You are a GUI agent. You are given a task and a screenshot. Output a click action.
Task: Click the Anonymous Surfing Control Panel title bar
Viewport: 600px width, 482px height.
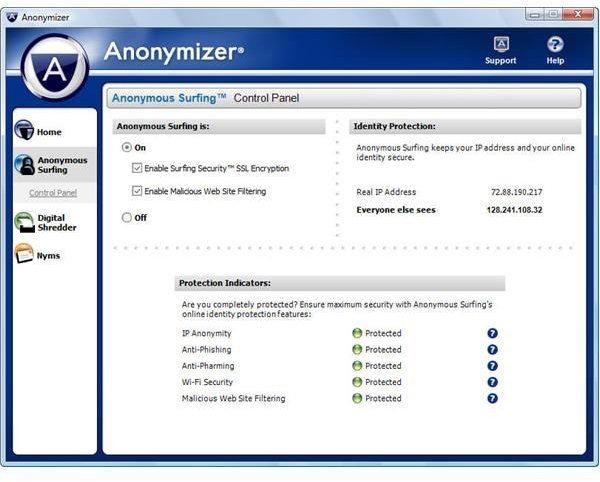click(x=344, y=98)
